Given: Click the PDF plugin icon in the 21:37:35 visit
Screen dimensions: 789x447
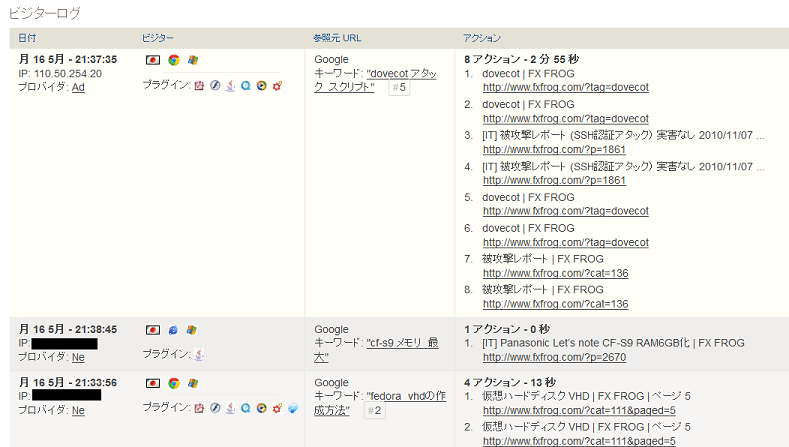Looking at the screenshot, I should (199, 86).
